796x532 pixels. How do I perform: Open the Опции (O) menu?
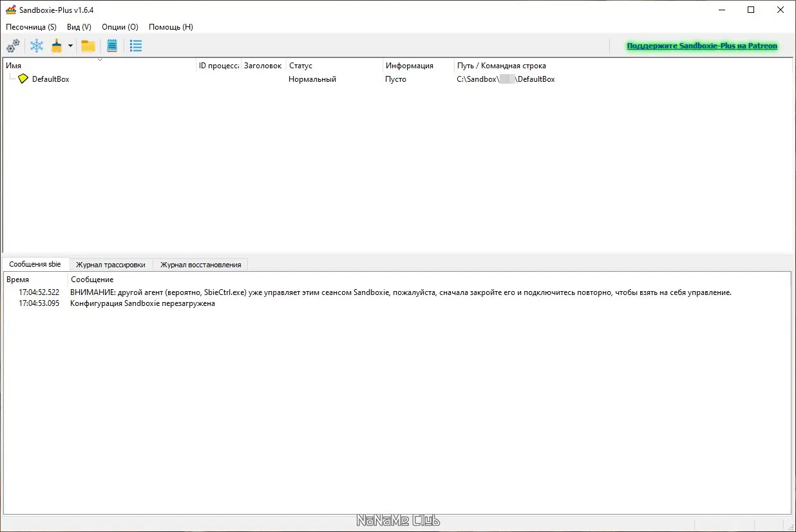[120, 27]
